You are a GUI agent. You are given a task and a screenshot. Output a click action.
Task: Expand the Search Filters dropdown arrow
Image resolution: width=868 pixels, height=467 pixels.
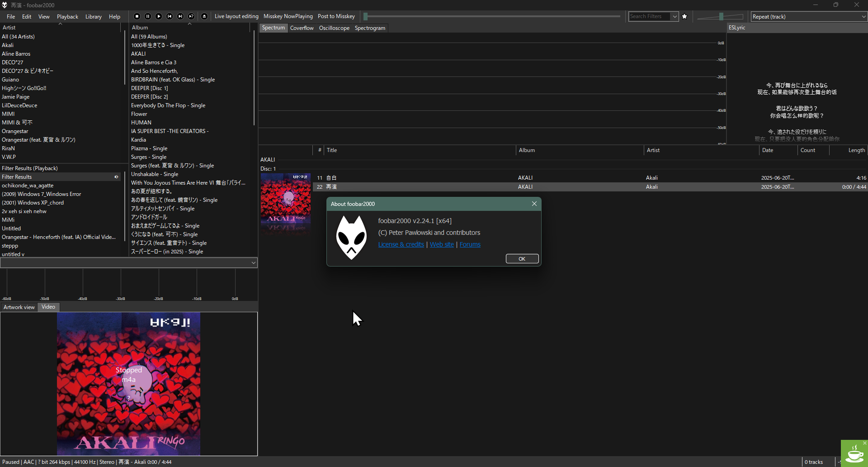tap(675, 17)
